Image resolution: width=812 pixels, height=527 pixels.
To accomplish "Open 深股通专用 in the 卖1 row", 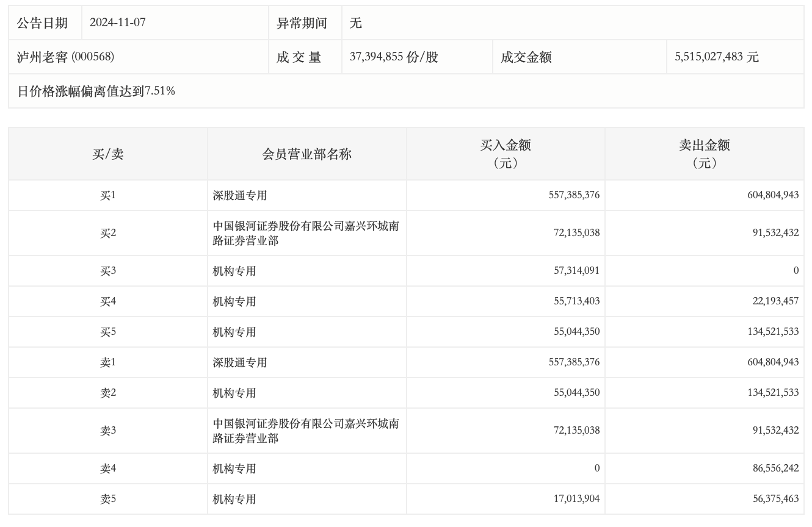I will [240, 363].
